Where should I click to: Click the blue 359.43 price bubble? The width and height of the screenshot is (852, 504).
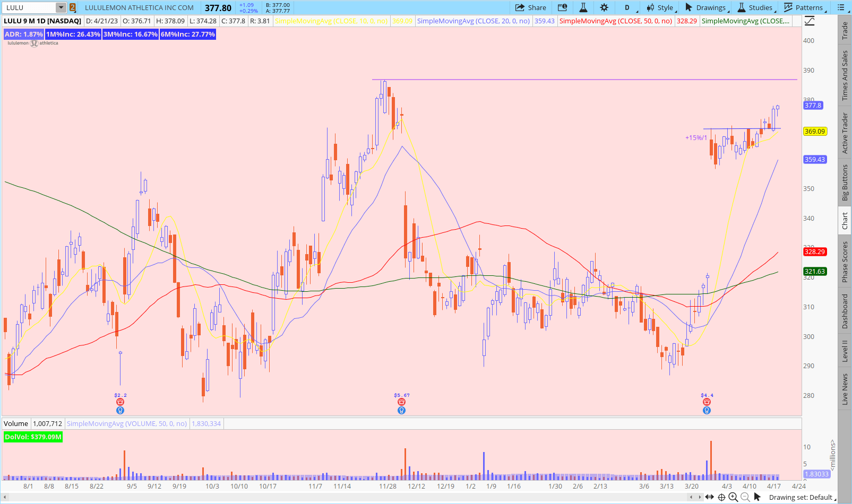[815, 159]
